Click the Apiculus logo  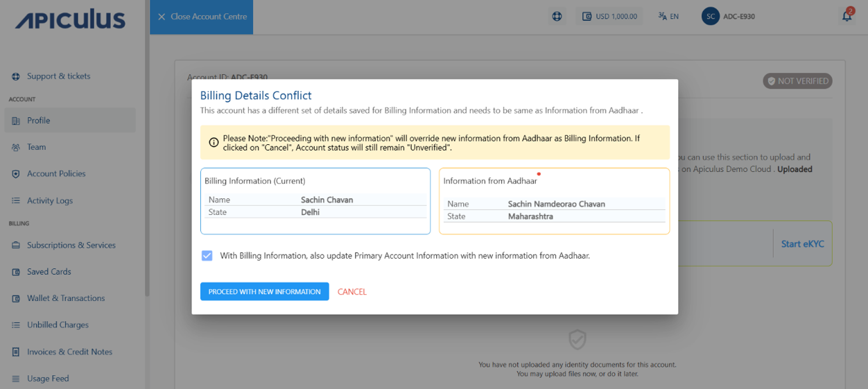pos(70,19)
